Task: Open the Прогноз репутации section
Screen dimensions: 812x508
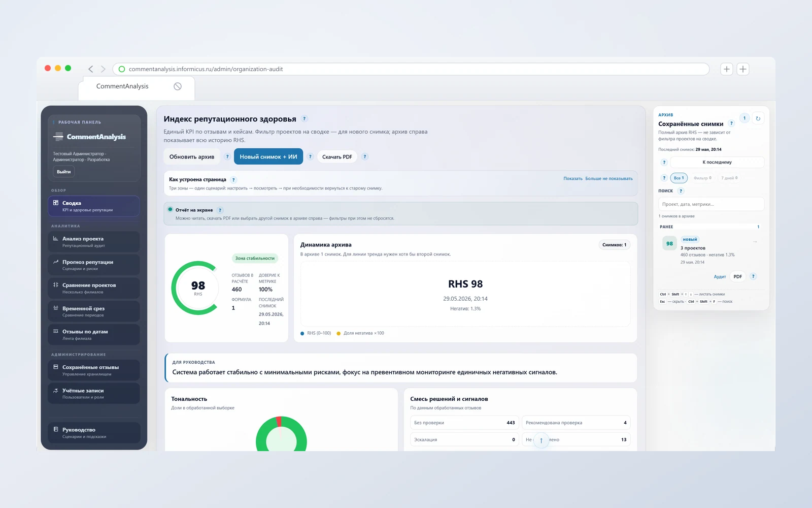Action: (x=94, y=265)
